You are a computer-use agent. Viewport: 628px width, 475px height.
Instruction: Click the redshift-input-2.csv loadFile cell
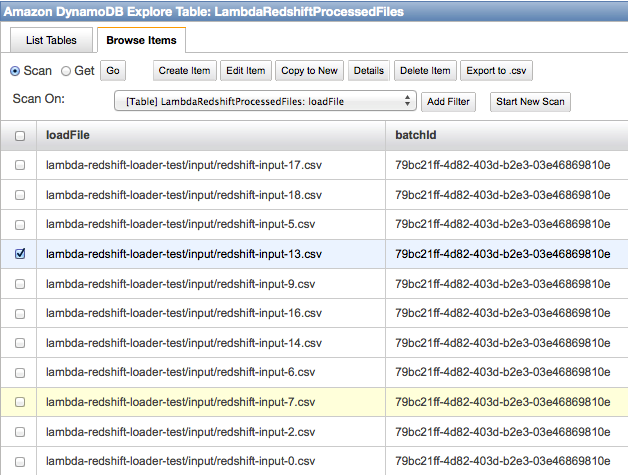tap(211, 432)
